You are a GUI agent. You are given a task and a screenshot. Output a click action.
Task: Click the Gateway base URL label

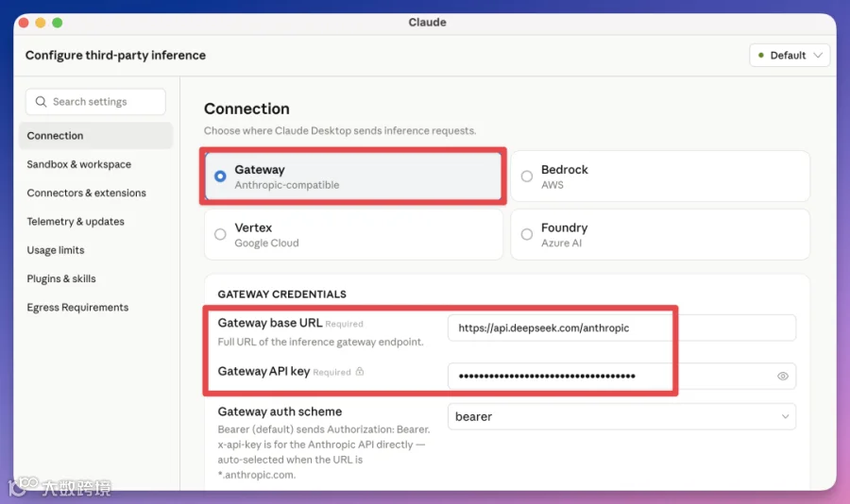270,323
